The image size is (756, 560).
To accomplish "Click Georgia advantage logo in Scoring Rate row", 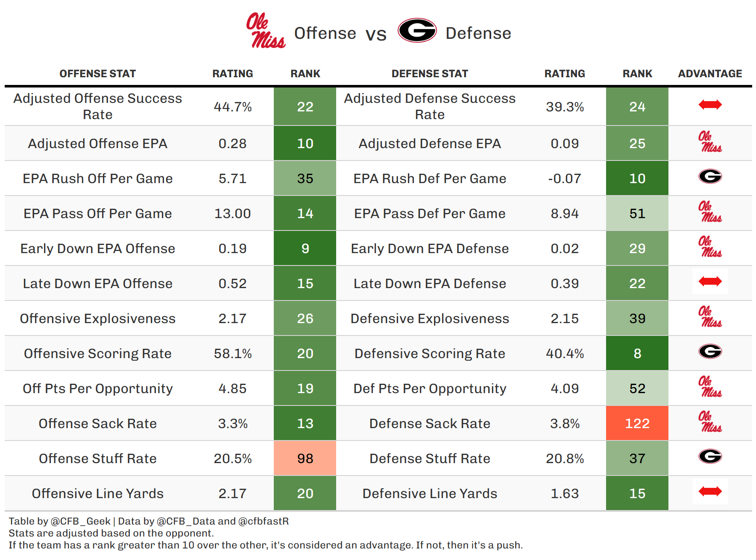I will (x=710, y=351).
